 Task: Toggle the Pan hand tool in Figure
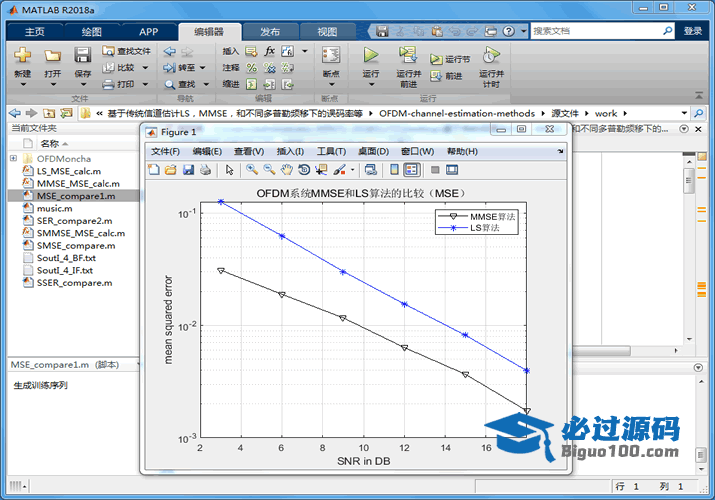click(x=286, y=170)
